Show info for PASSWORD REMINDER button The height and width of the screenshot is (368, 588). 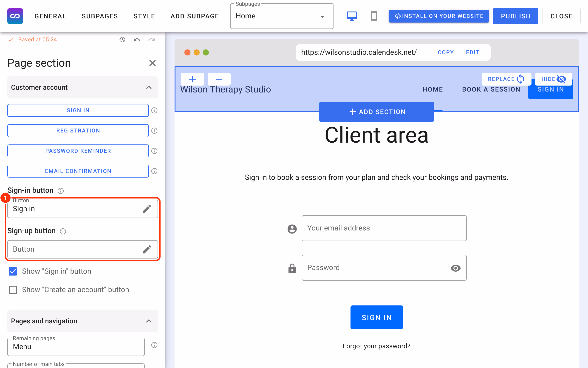154,151
